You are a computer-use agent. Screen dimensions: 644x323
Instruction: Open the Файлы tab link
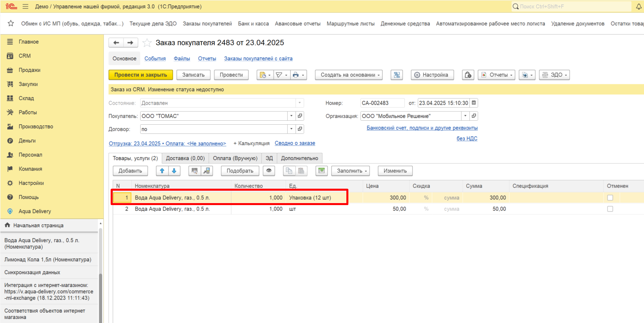[x=182, y=58]
